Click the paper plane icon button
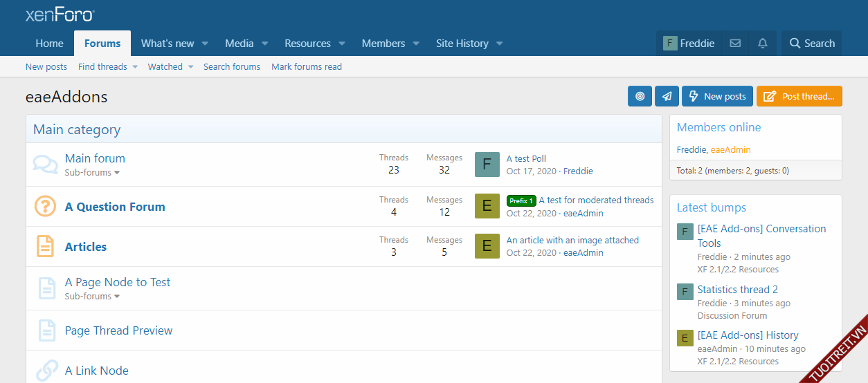The height and width of the screenshot is (383, 868). [667, 97]
